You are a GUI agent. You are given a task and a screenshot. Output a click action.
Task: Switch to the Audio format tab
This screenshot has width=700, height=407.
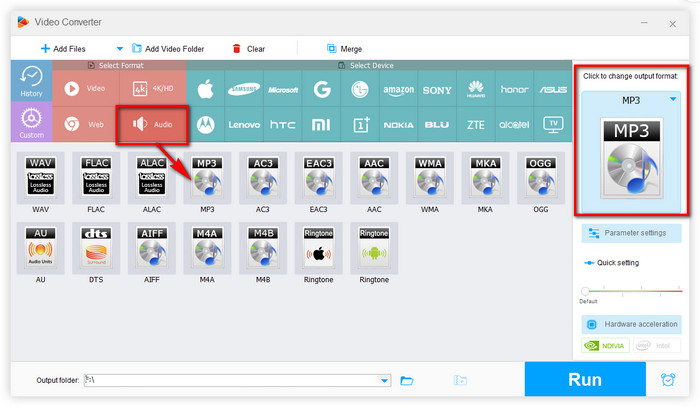pyautogui.click(x=151, y=125)
